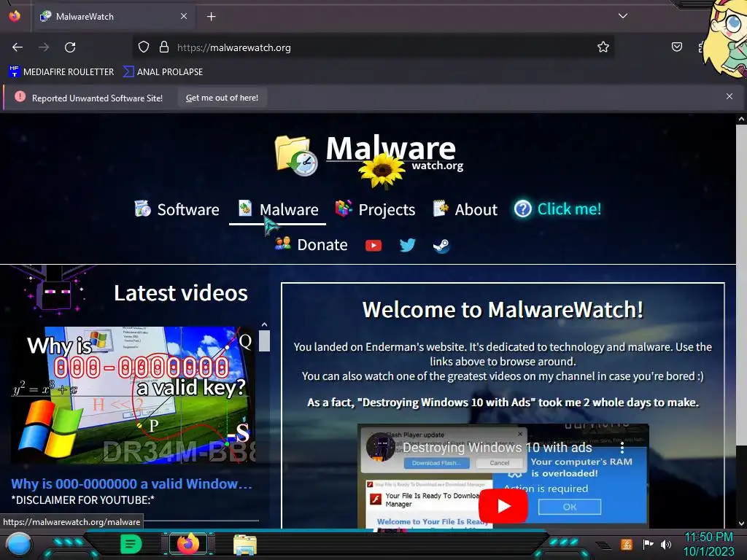Click the Welcome to MalwareWatch! heading
The image size is (747, 560).
503,309
